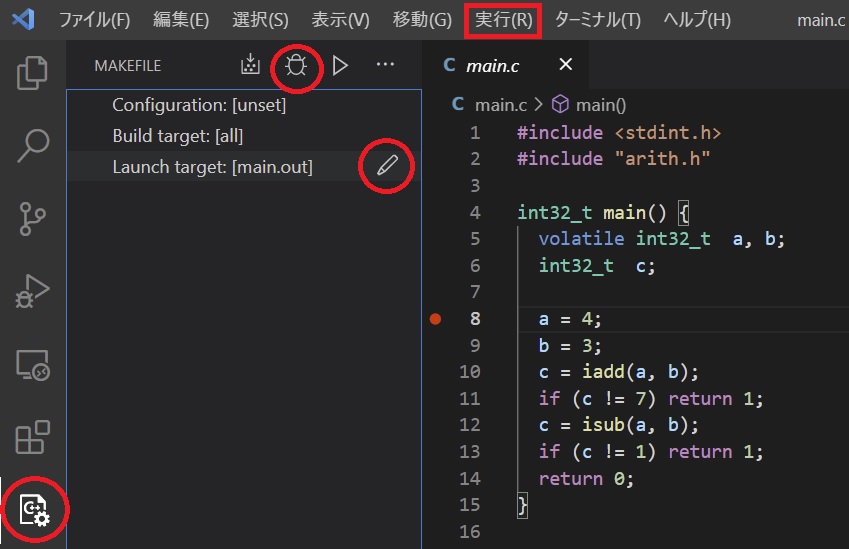
Task: Close the main.c editor tab
Action: point(565,64)
